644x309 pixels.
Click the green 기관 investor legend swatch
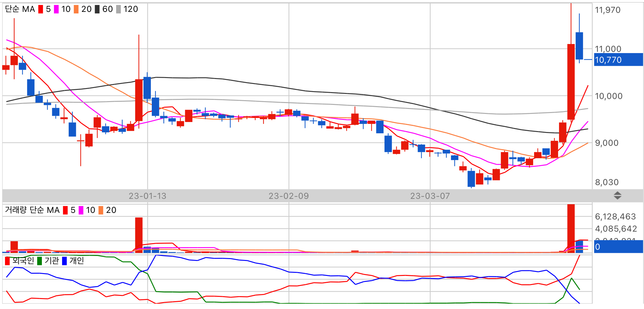tap(39, 261)
